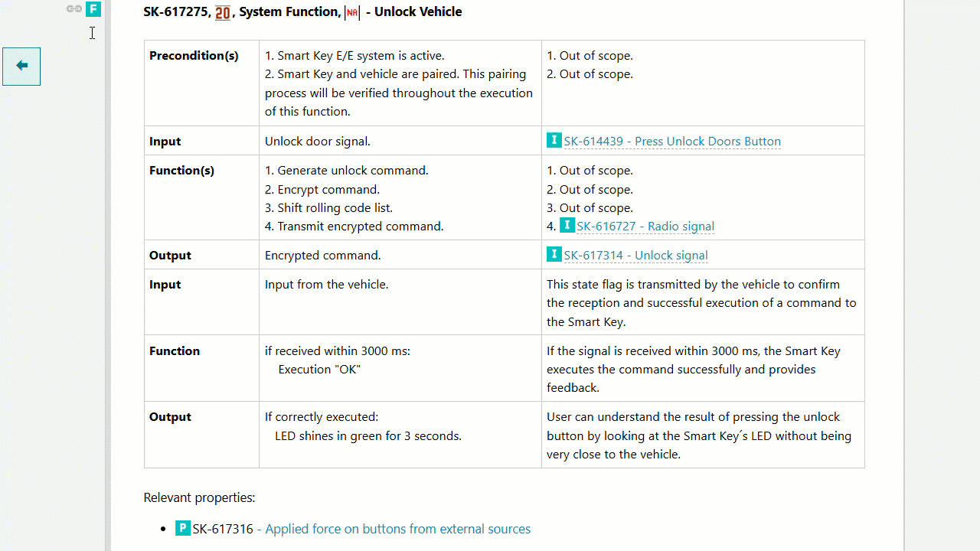Follow the SK-617314 Unlock signal link

point(635,256)
